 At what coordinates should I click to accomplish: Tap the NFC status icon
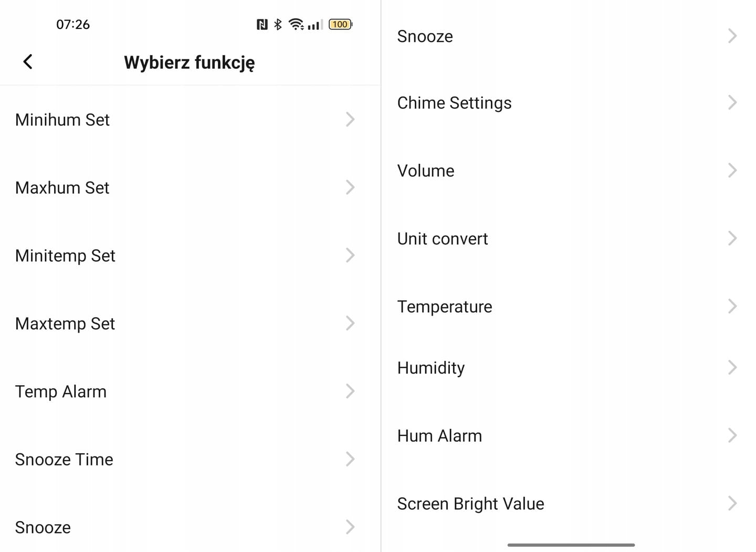point(262,24)
